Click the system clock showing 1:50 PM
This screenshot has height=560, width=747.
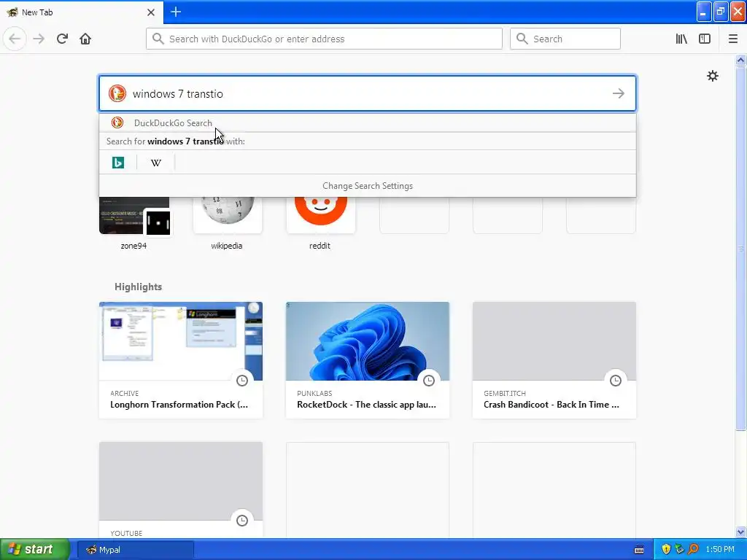[x=720, y=550]
